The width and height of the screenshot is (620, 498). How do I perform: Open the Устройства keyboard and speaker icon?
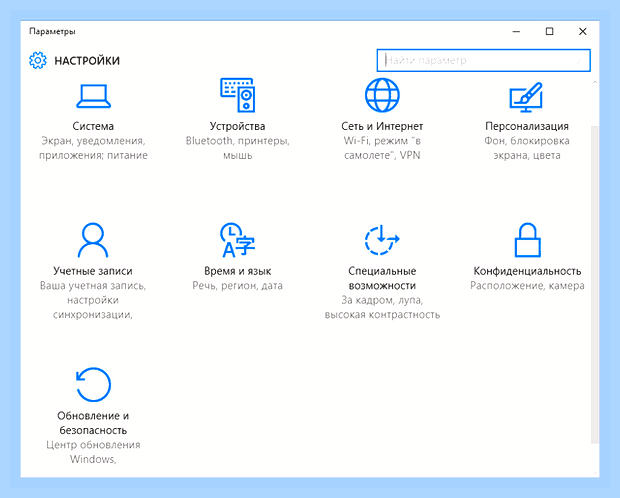click(238, 95)
